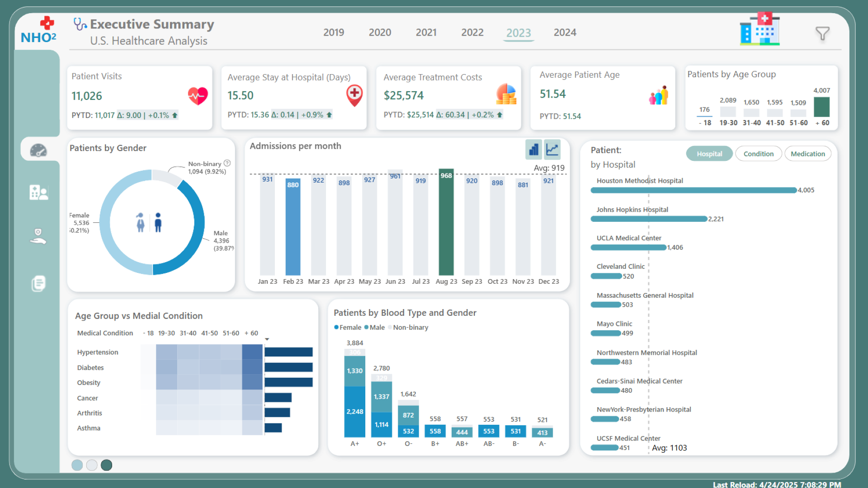868x488 pixels.
Task: Click sort arrow under age group columns
Action: tap(267, 339)
